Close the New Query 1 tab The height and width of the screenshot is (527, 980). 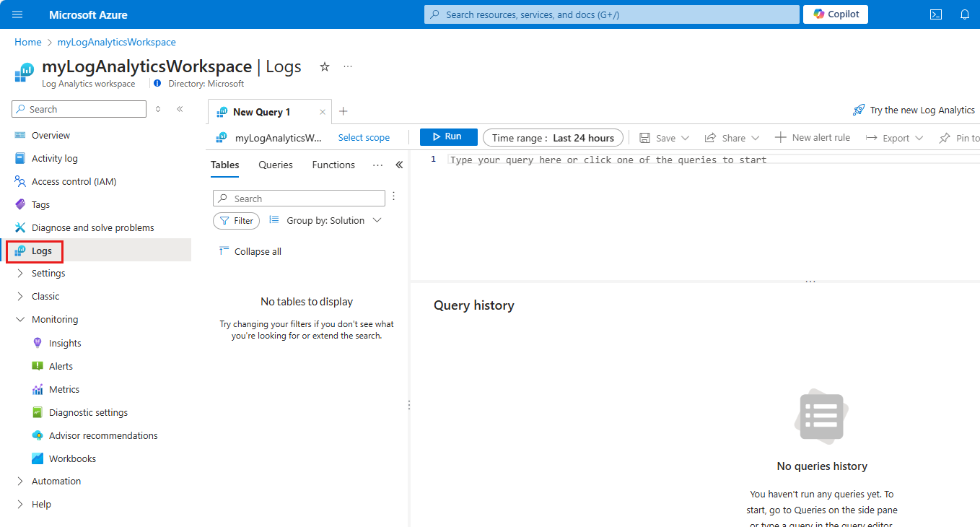[323, 112]
